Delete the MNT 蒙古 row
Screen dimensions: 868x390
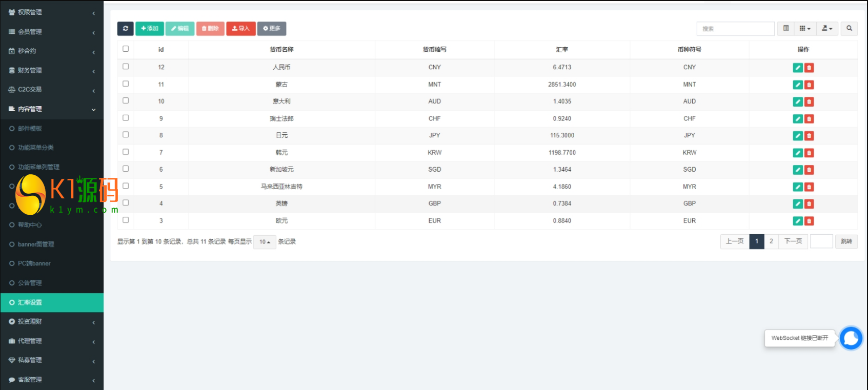click(x=809, y=85)
